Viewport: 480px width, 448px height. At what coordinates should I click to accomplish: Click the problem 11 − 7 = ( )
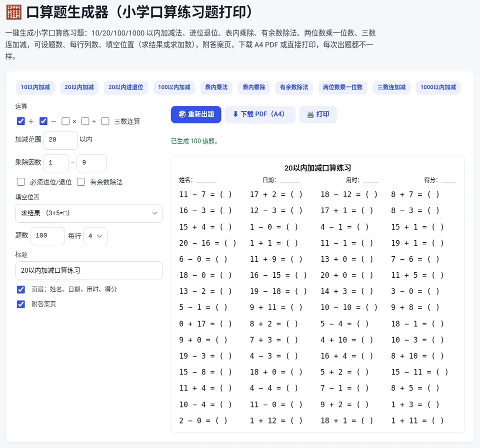[x=205, y=194]
